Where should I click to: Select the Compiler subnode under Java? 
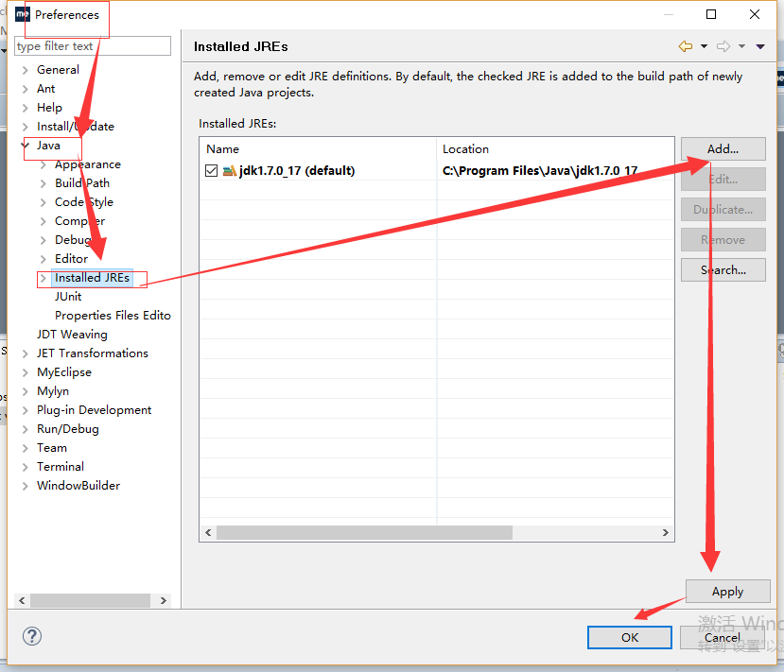[x=80, y=221]
